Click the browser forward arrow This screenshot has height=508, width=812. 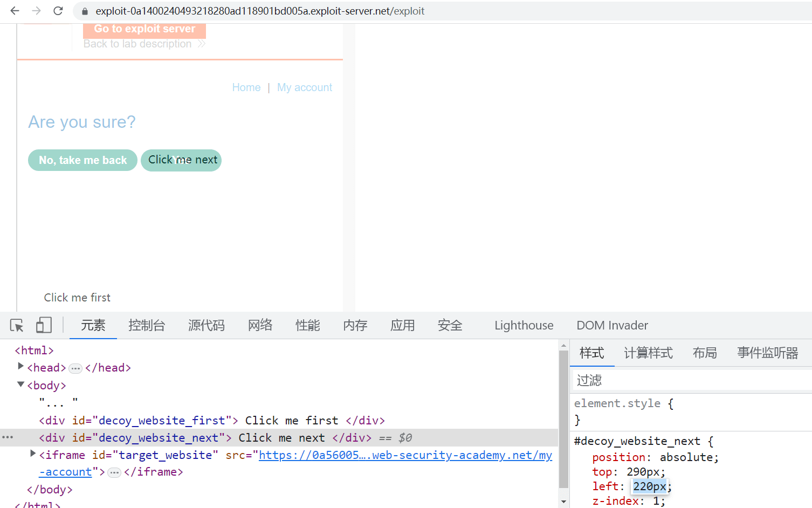coord(36,11)
